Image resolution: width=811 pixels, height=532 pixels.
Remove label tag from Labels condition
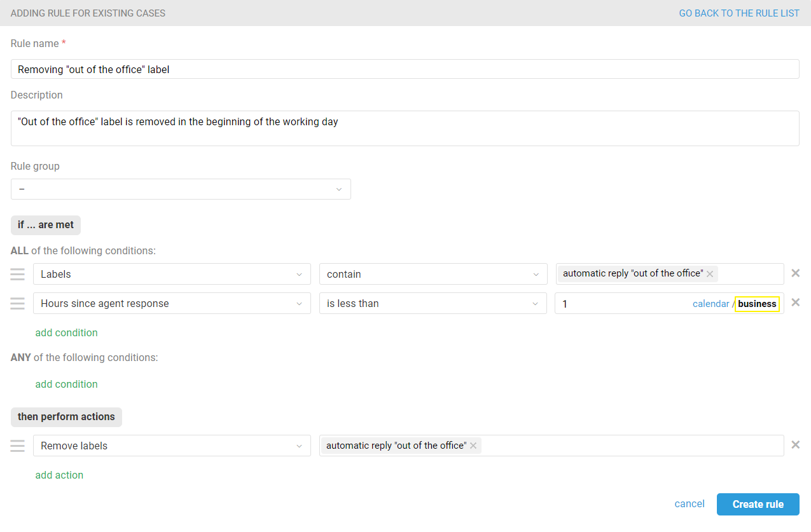coord(710,274)
